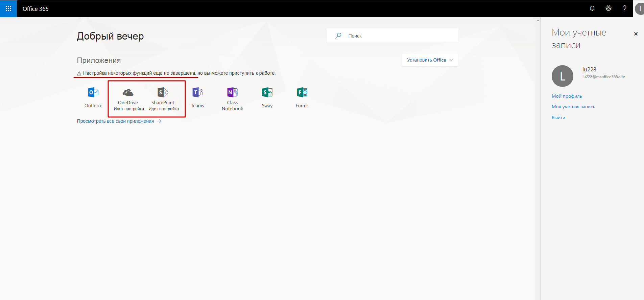Click the Office 365 title

tap(35, 9)
